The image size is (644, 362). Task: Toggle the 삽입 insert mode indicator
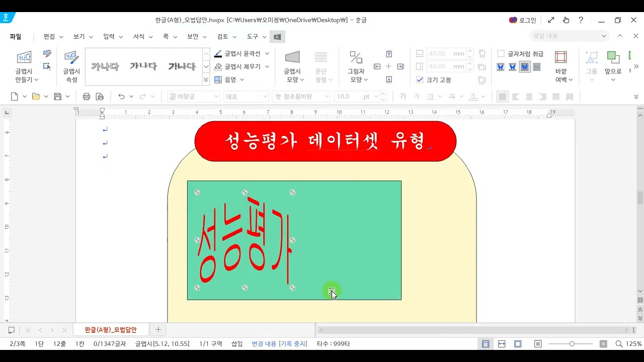[x=237, y=344]
